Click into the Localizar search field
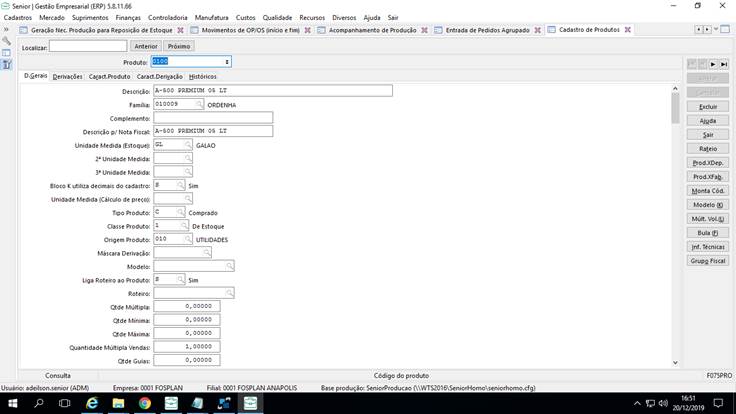Viewport: 736px width, 414px height. coord(88,46)
